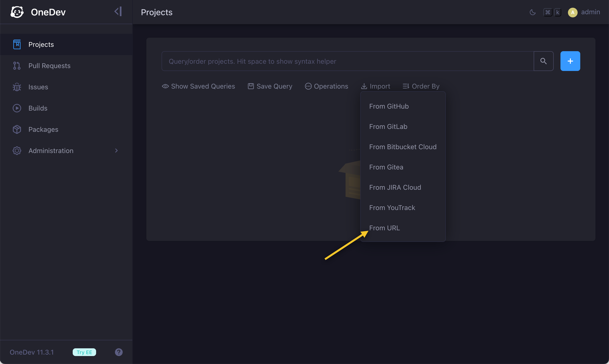The width and height of the screenshot is (609, 364).
Task: Add a new project with the plus button
Action: (570, 61)
